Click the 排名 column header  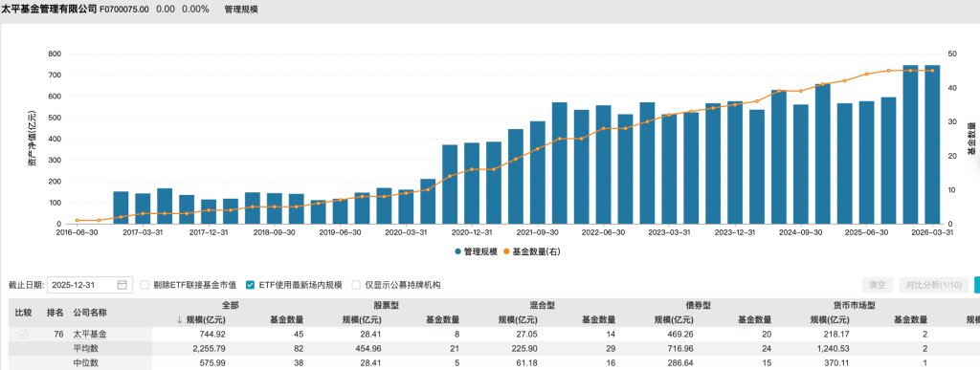[55, 313]
